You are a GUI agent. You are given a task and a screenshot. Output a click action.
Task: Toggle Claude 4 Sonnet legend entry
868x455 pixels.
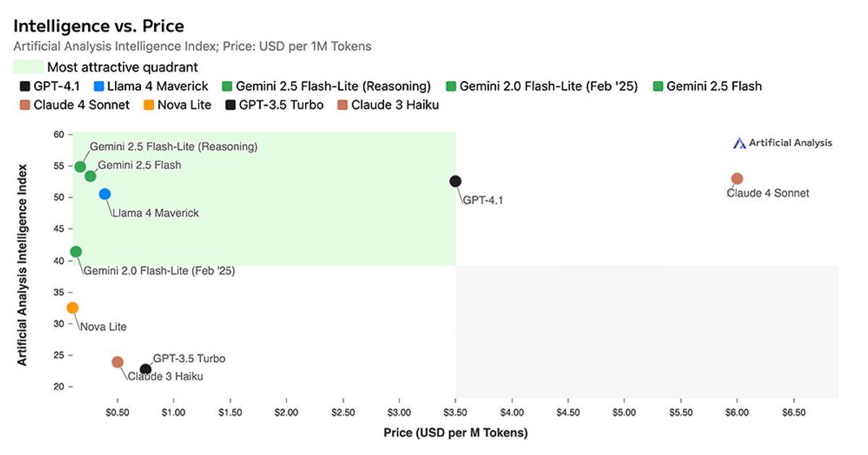75,105
